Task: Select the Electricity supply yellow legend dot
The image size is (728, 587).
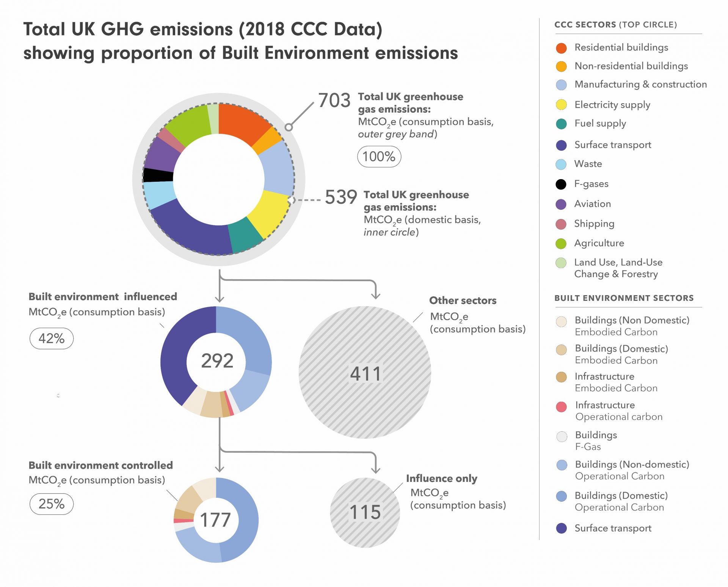Action: coord(561,105)
